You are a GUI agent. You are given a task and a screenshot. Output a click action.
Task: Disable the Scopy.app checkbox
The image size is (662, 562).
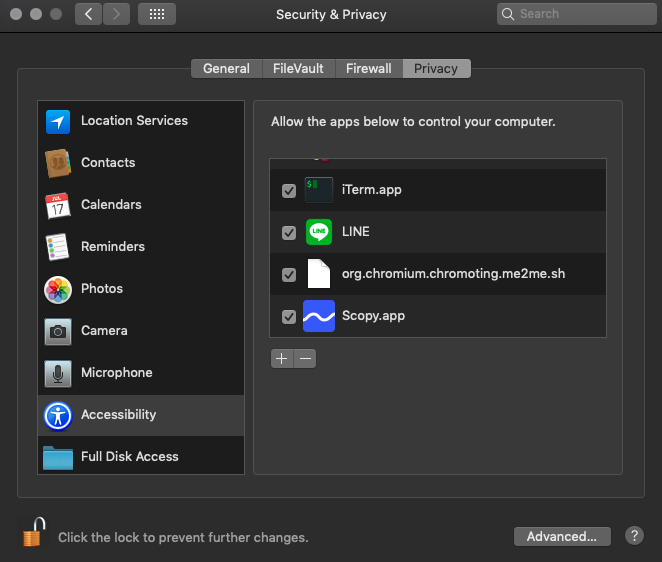[289, 317]
